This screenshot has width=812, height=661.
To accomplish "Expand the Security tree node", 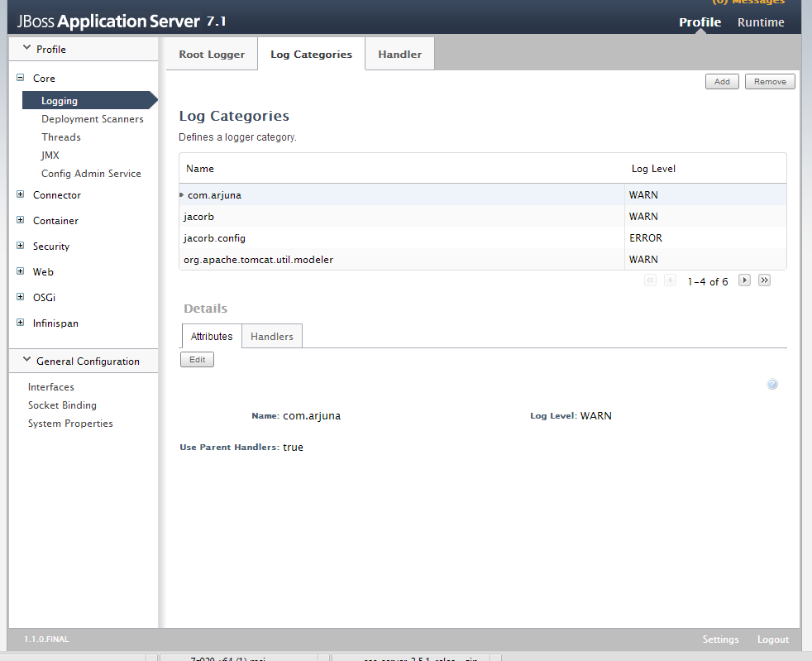I will point(19,246).
